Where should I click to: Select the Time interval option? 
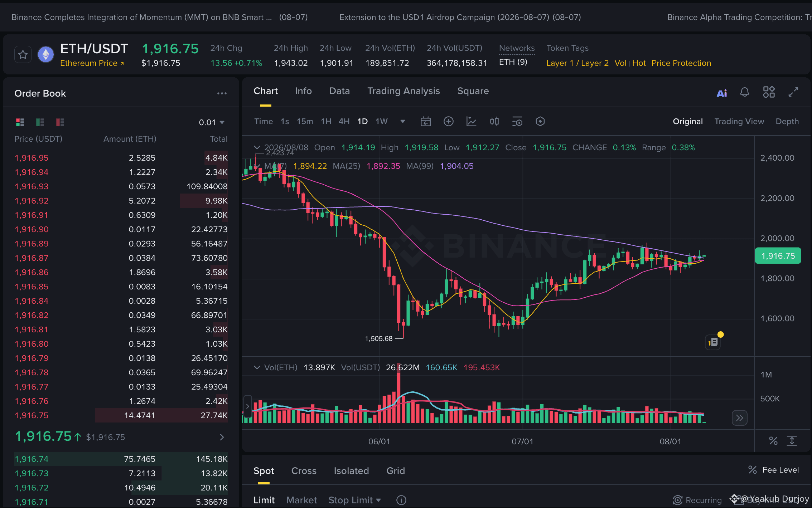[264, 121]
